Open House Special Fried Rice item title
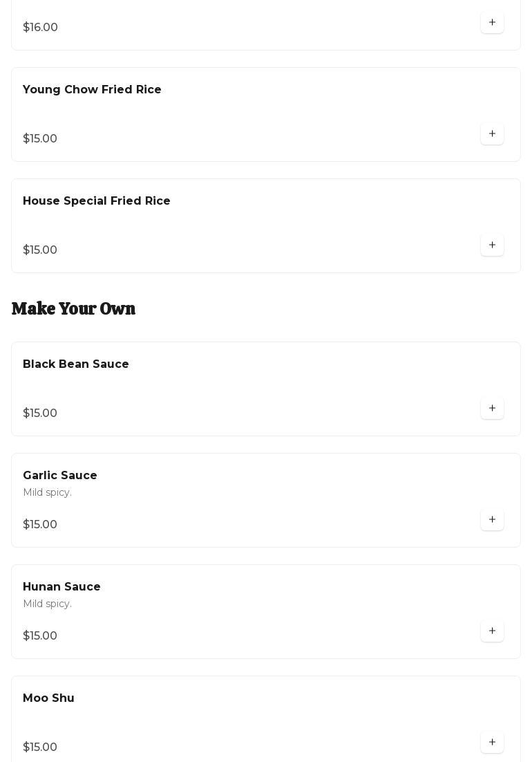Viewport: 532px width, 762px height. (97, 201)
